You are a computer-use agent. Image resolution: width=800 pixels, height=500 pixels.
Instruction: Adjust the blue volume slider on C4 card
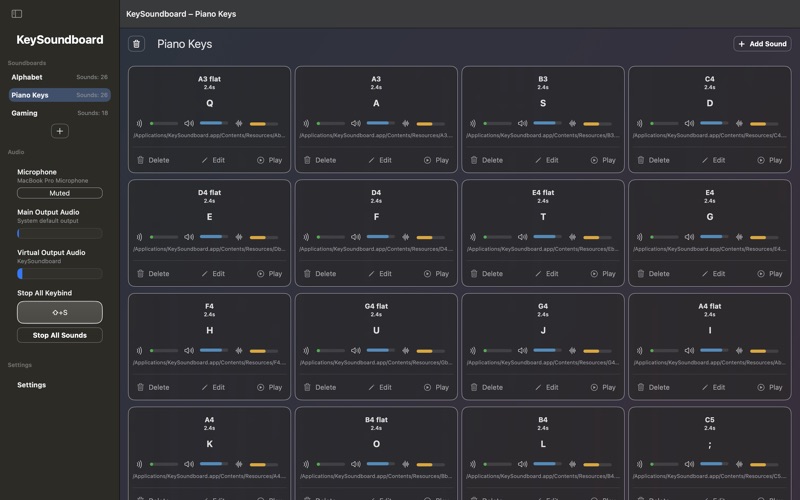click(714, 123)
